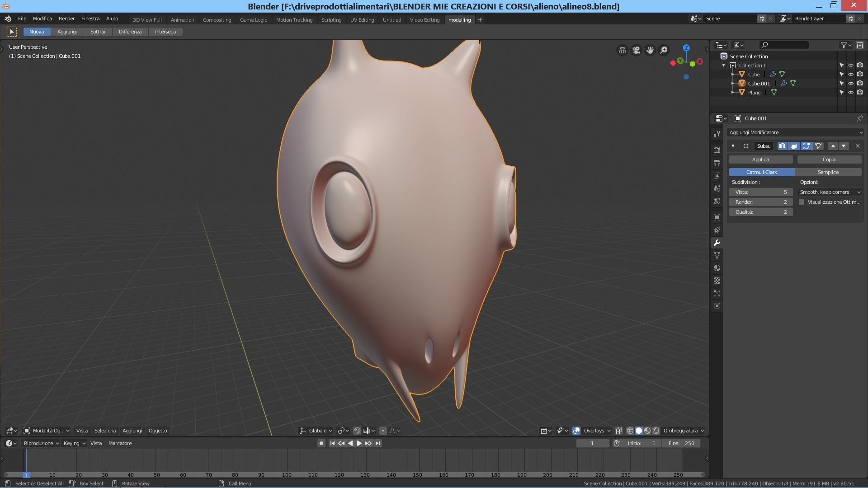Adjust the Render subdivisions slider
The image size is (868, 488).
pos(761,202)
